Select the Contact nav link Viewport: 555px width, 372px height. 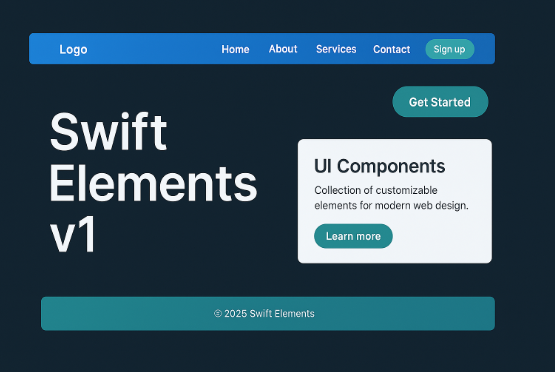[x=391, y=49]
